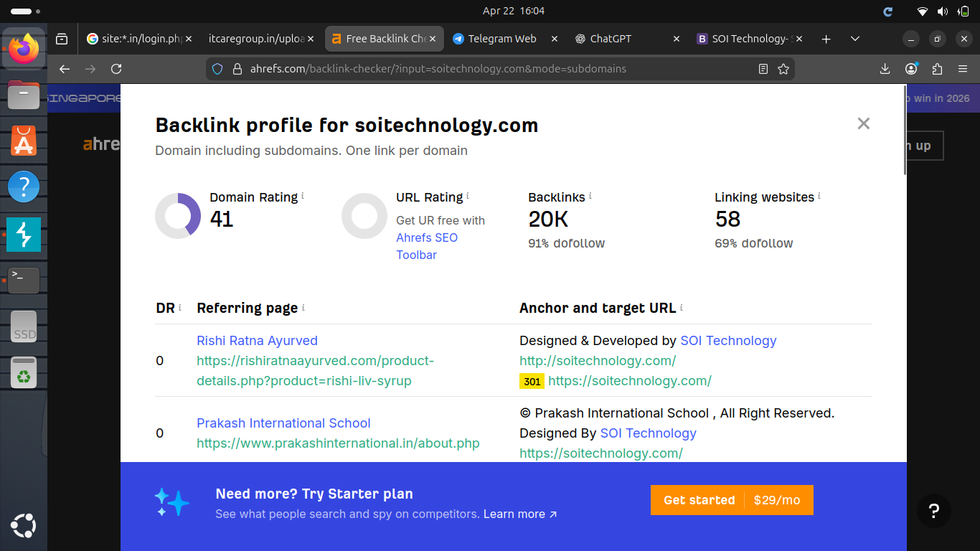The width and height of the screenshot is (980, 551).
Task: Click the URL Rating donut chart
Action: [x=364, y=215]
